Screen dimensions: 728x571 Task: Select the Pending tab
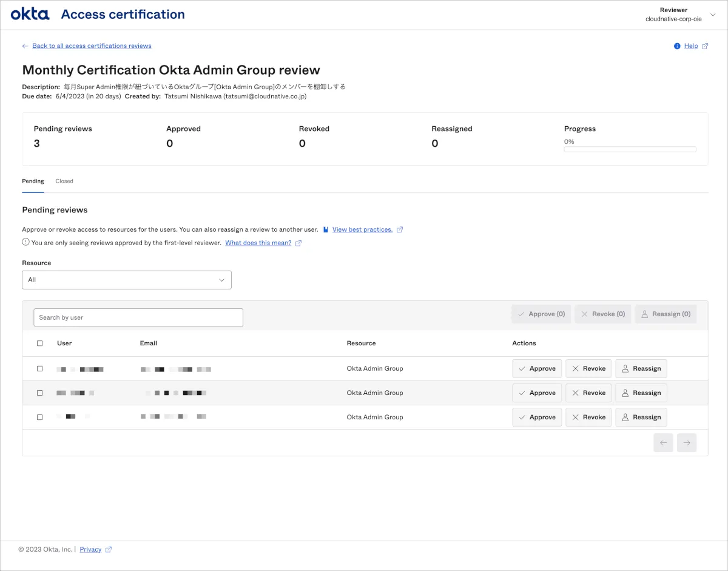coord(33,181)
